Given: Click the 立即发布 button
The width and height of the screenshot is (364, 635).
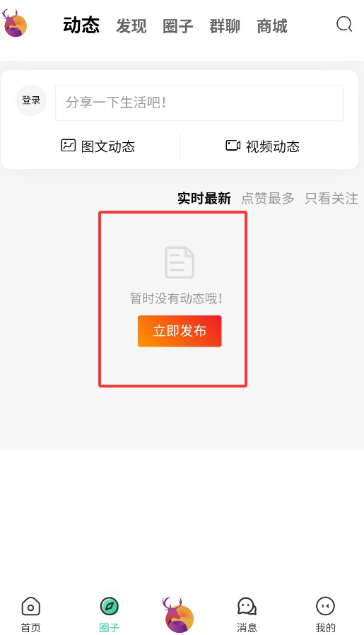Looking at the screenshot, I should point(180,331).
